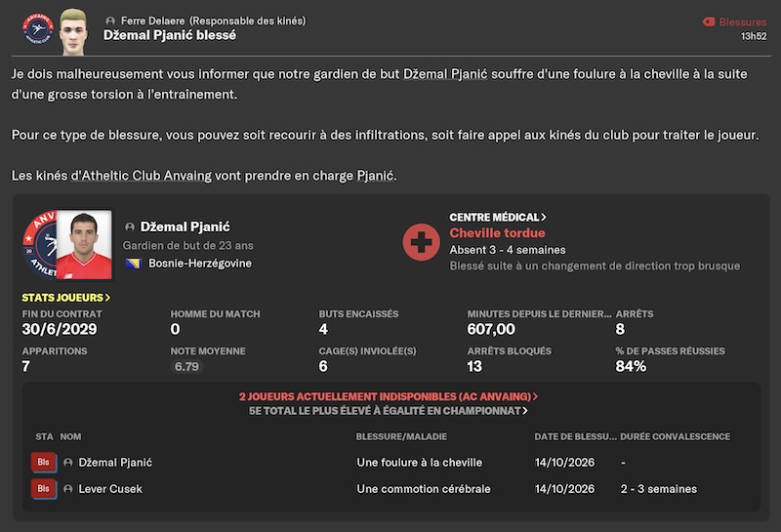
Task: Open sender Ferre Delaere's face portrait
Action: click(73, 31)
